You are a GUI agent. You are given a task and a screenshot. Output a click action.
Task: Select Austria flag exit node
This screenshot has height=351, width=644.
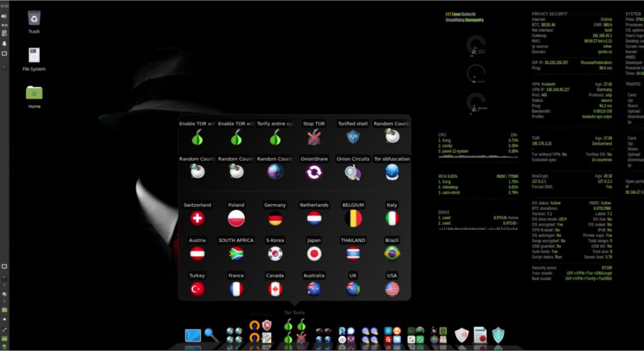coord(197,254)
